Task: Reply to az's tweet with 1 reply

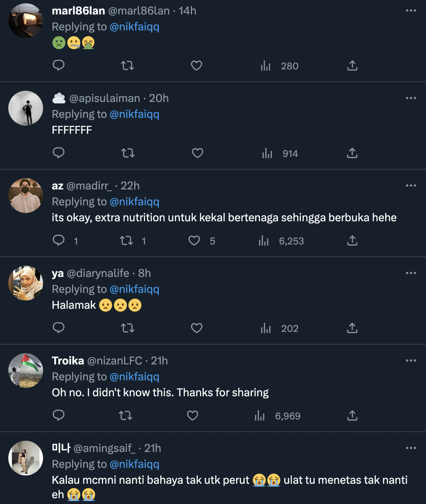Action: (59, 240)
